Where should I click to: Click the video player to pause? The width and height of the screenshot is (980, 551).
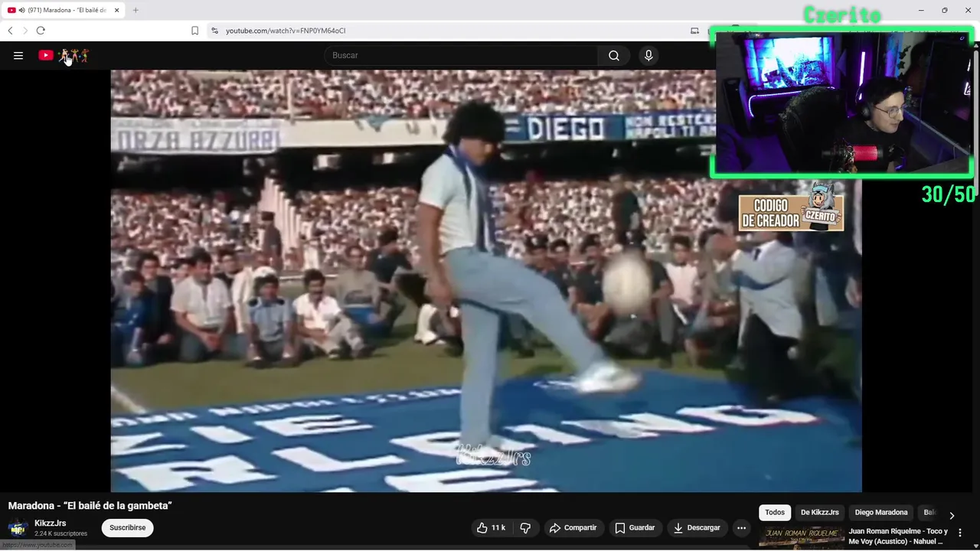[x=486, y=281]
